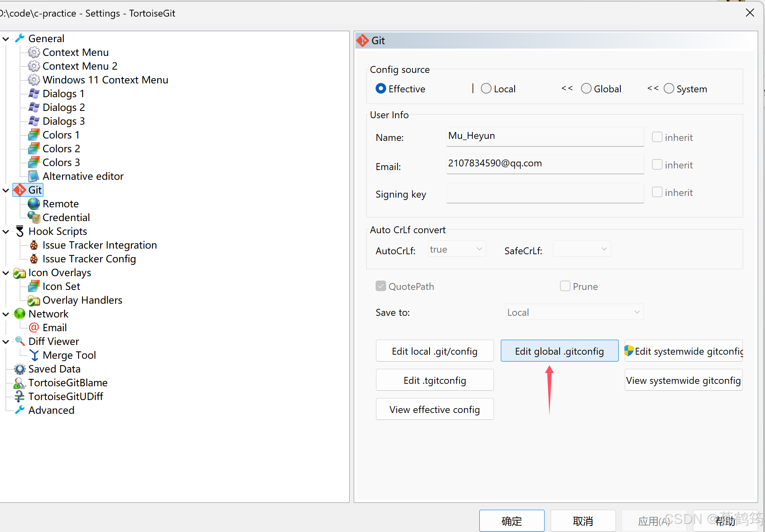The height and width of the screenshot is (532, 765).
Task: Open Credential keys icon
Action: (x=34, y=217)
